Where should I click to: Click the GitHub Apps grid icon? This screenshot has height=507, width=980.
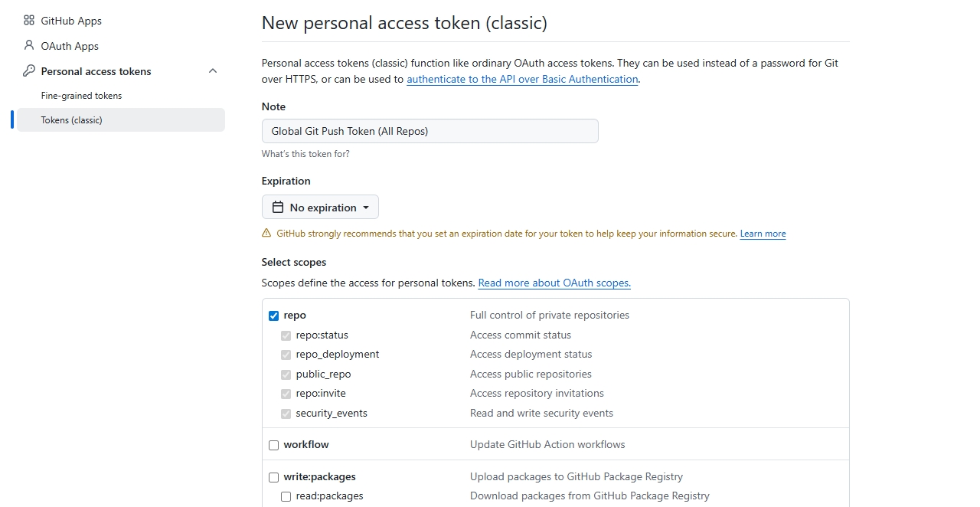pyautogui.click(x=29, y=21)
